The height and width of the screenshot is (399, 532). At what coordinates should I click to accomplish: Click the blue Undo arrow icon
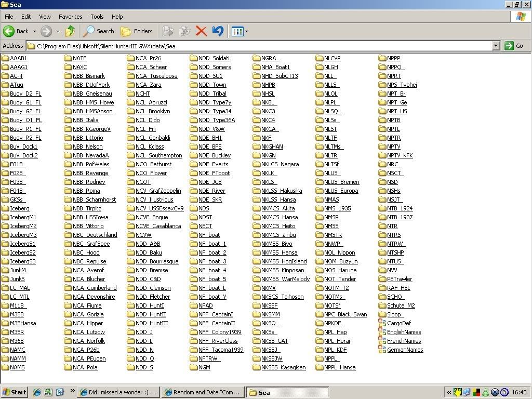point(218,31)
